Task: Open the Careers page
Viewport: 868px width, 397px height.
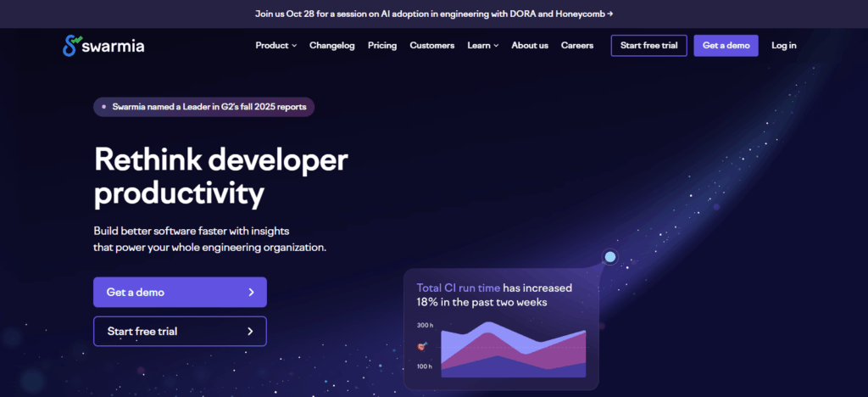Action: [x=577, y=46]
